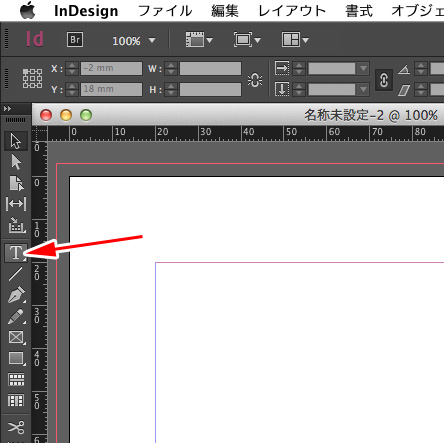Toggle constrain proportions for width and height
Viewport: 444px width, 443px height.
click(x=255, y=80)
